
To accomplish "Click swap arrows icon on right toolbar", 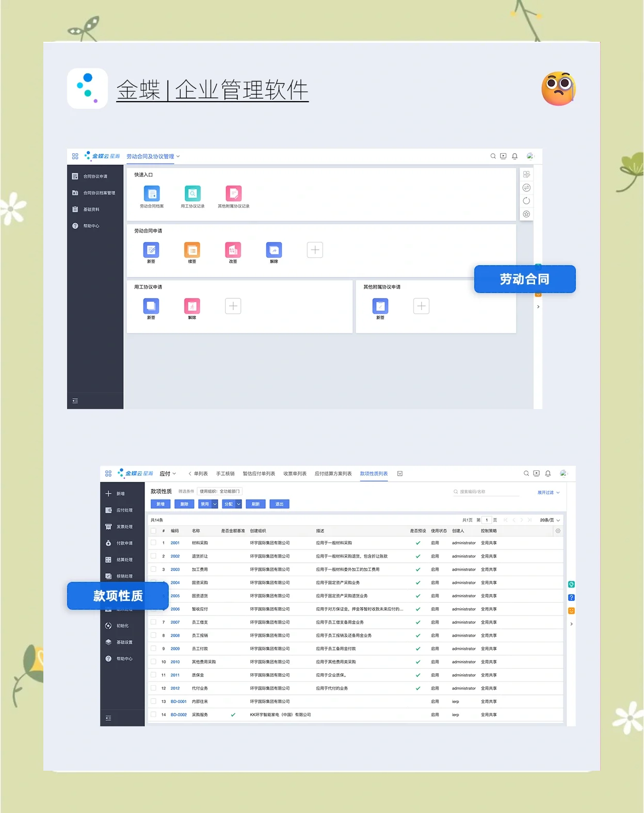I will click(x=526, y=188).
